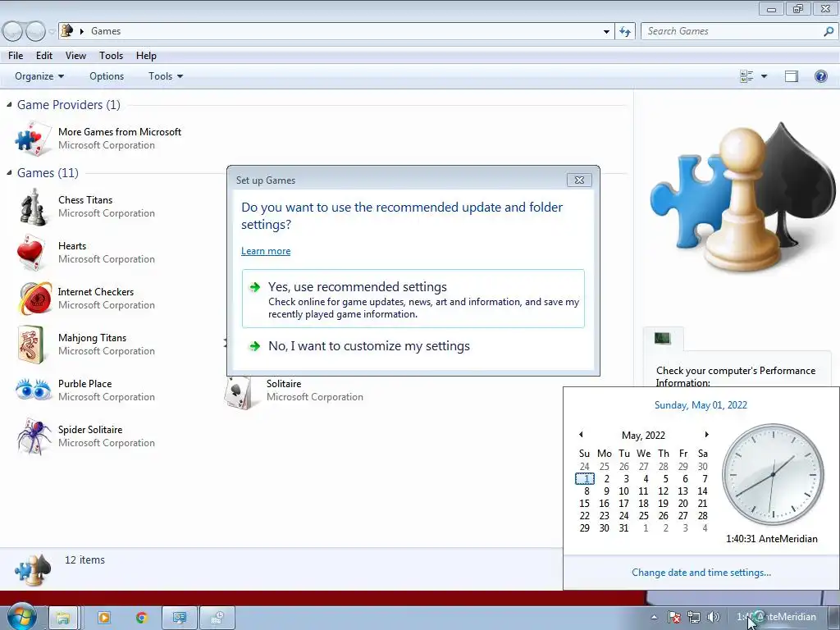Open the Solitaire card icon

click(239, 391)
